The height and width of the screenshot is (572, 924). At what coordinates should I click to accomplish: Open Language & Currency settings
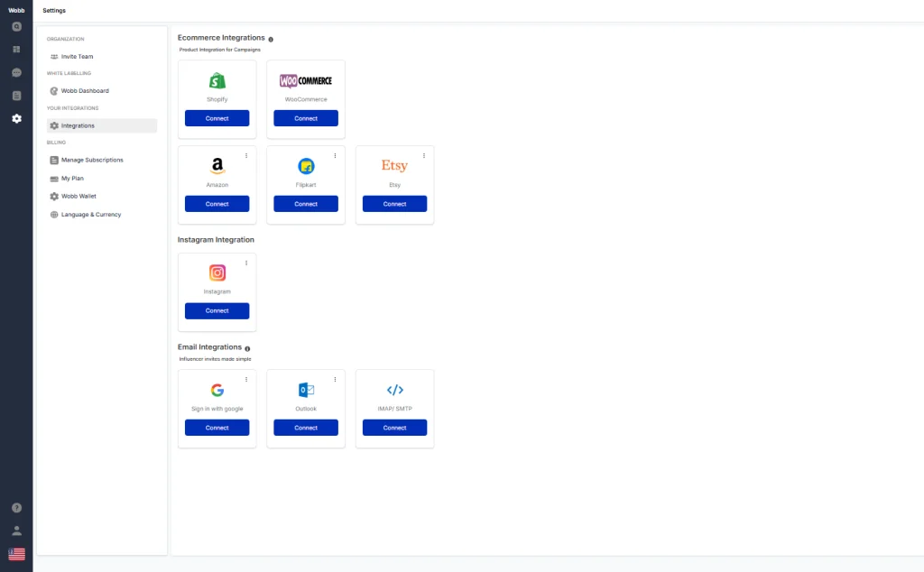90,215
